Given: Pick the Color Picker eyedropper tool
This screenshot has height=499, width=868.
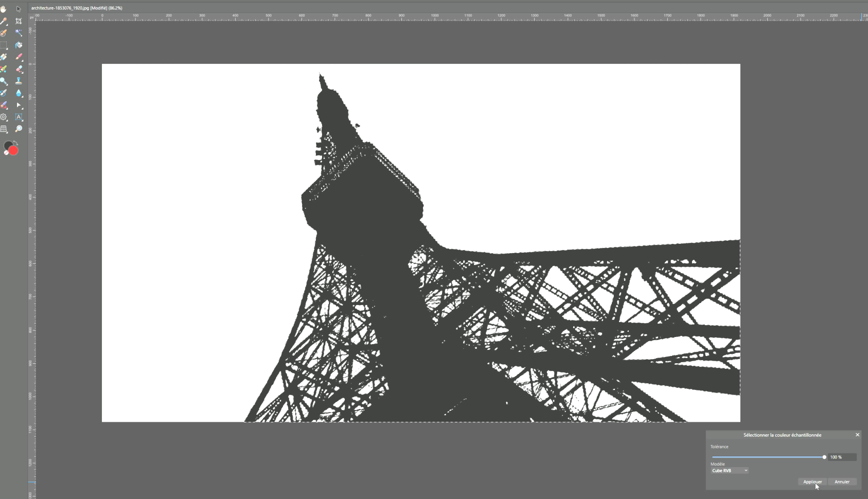Looking at the screenshot, I should pos(4,21).
